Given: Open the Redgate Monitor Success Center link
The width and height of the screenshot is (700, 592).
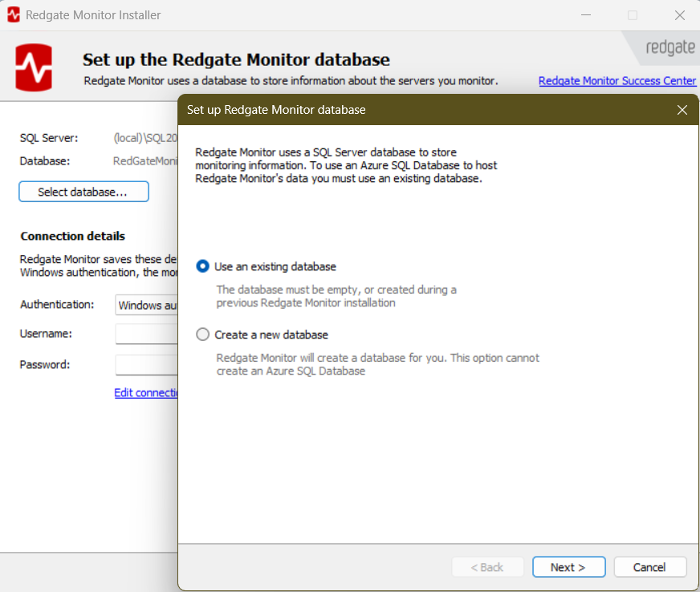Looking at the screenshot, I should click(617, 81).
